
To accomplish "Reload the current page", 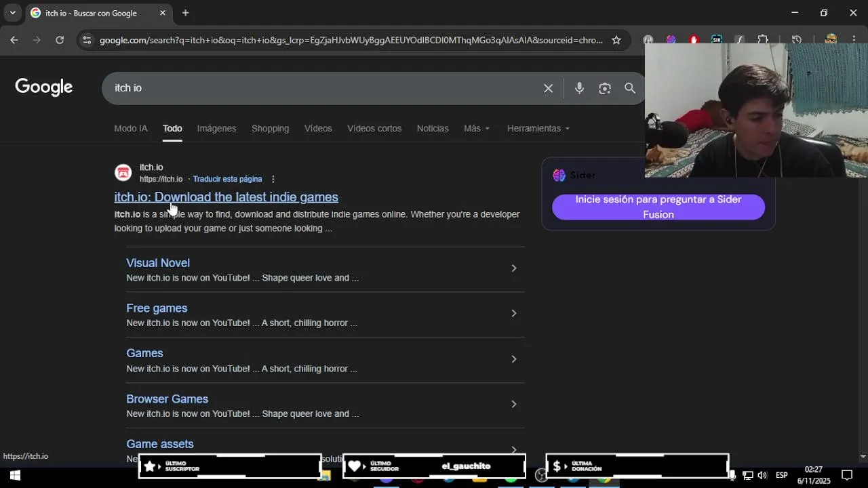I will point(60,40).
